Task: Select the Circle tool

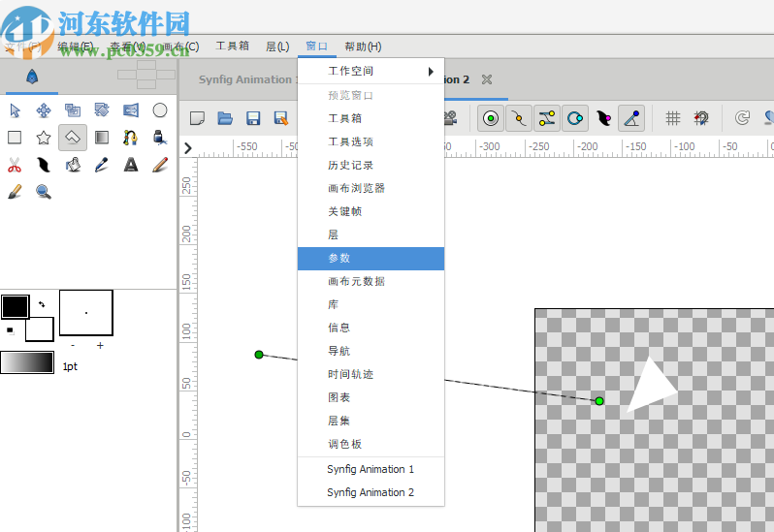Action: coord(160,110)
